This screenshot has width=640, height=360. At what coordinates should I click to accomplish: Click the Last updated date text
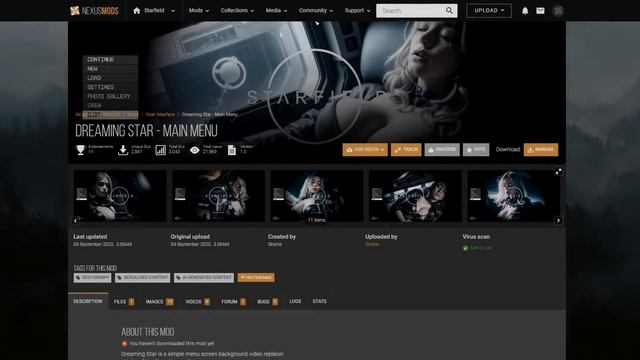102,244
